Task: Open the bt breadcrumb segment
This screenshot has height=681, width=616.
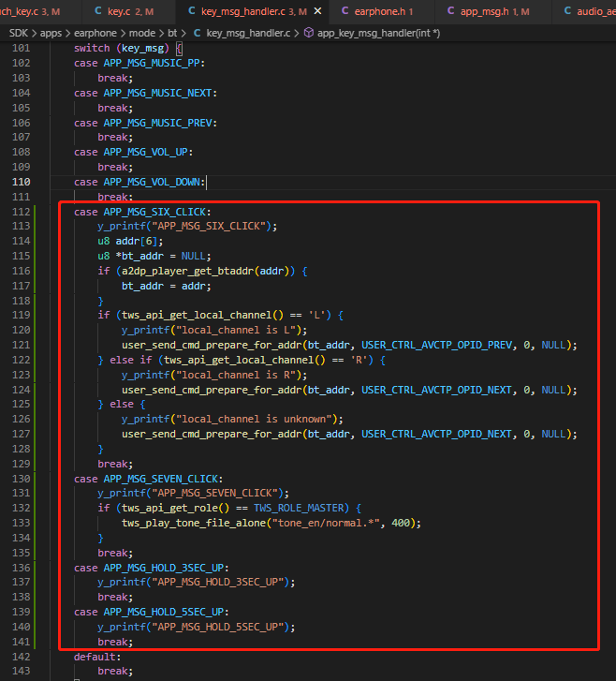Action: coord(172,33)
